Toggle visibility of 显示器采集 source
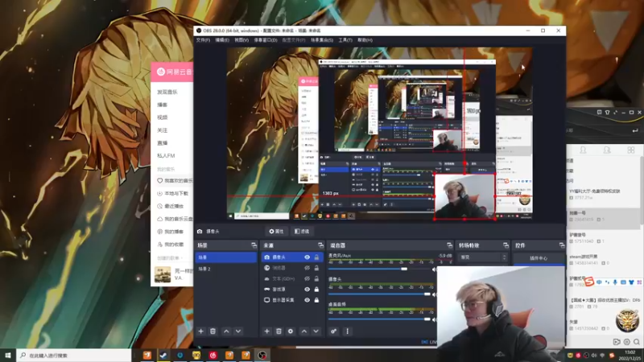This screenshot has height=362, width=644. click(x=307, y=300)
